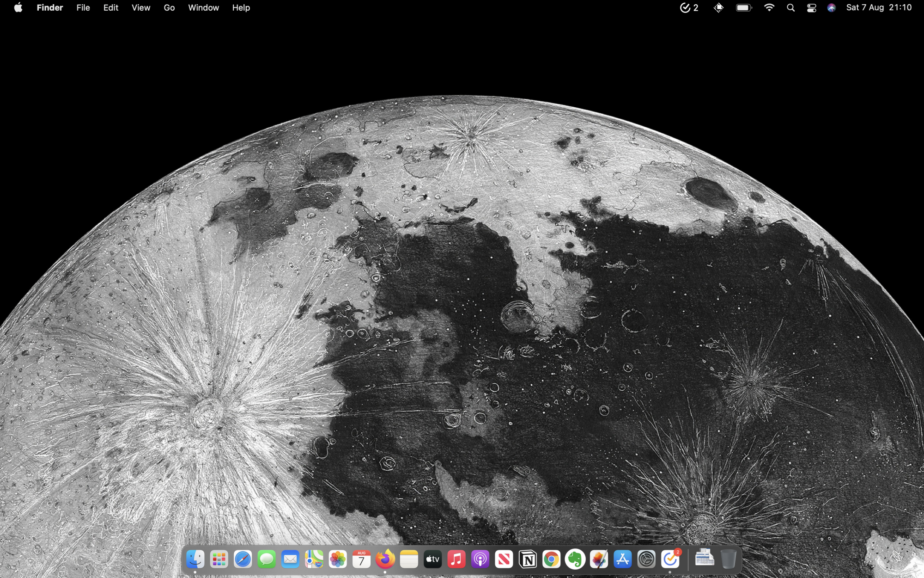Open the Trash in the Dock
The height and width of the screenshot is (578, 924).
click(x=729, y=559)
